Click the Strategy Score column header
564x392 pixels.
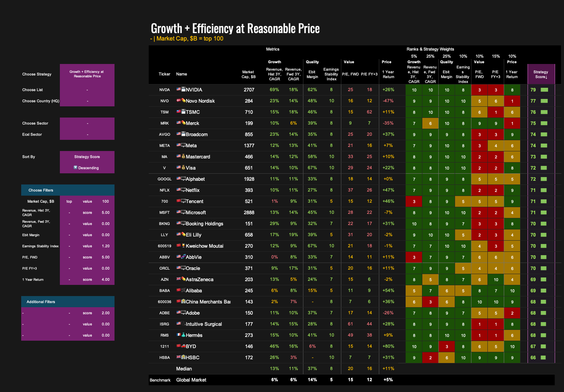coord(541,74)
